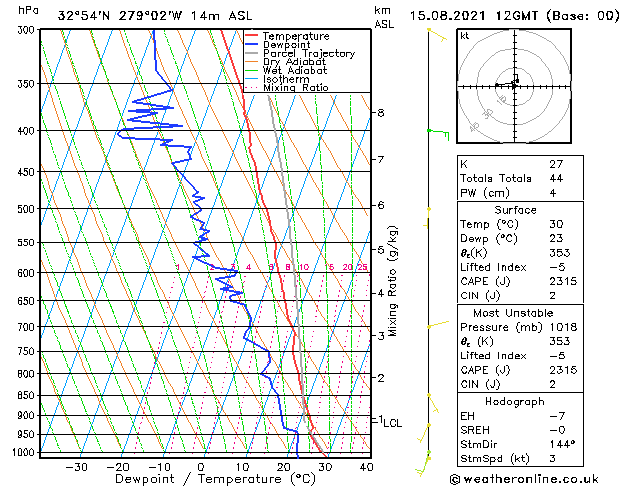
Task: Click the 'Hodograph' section heading
Action: coord(515,402)
